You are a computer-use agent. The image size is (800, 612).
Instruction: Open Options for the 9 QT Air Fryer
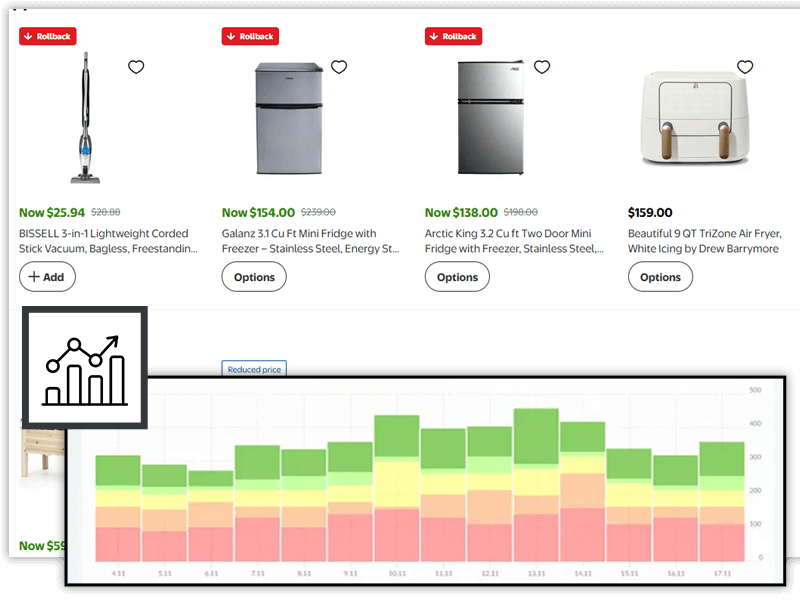coord(660,277)
